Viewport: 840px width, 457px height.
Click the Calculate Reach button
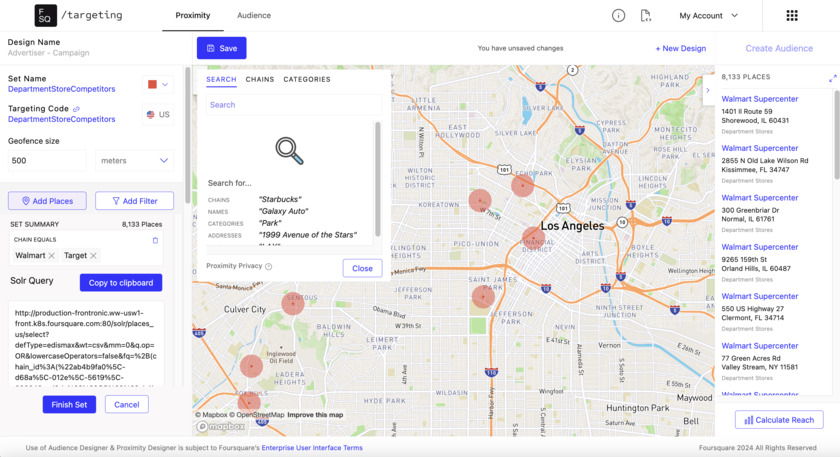click(779, 420)
